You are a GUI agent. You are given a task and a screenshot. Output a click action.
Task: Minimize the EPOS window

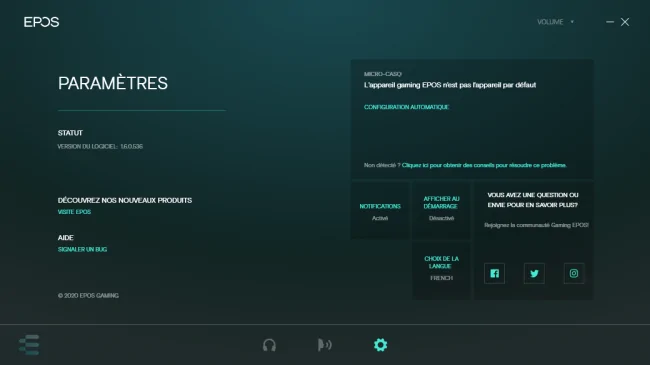610,22
